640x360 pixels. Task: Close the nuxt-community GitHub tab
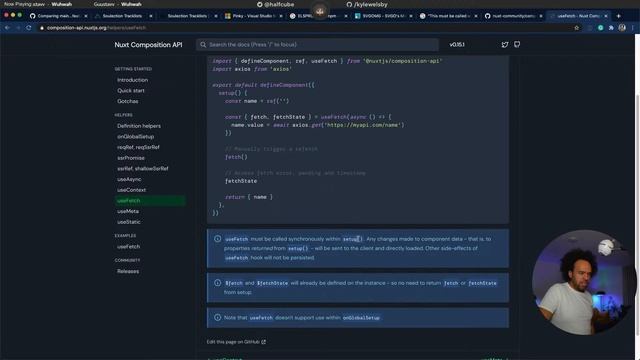pyautogui.click(x=541, y=16)
